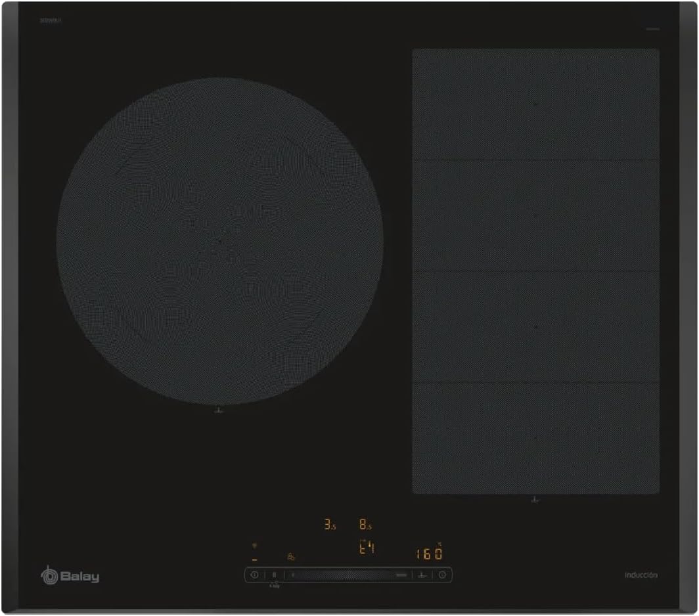Viewport: 699px width, 616px height.
Task: Tap the Balay brand logo
Action: 70,576
